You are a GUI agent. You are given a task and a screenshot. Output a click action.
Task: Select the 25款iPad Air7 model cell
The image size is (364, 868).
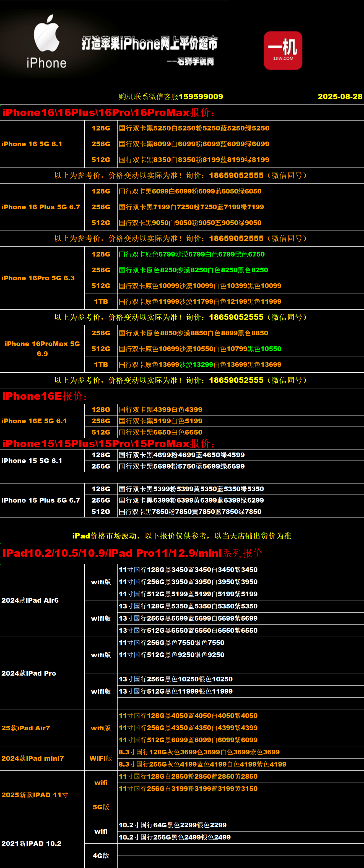coord(26,728)
